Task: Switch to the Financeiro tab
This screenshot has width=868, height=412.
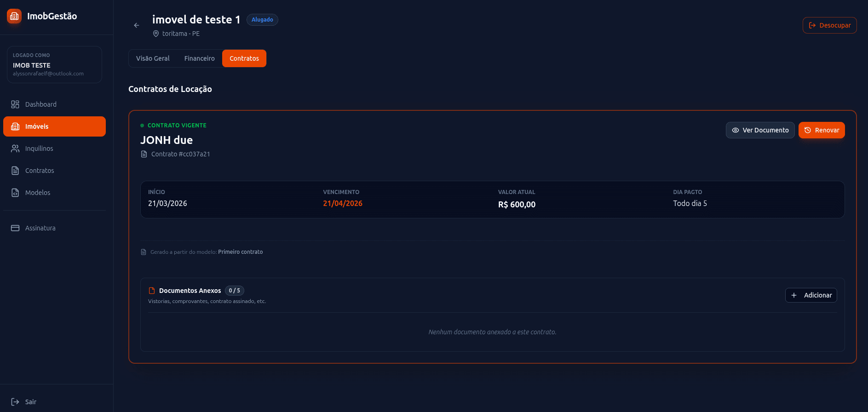Action: pos(199,58)
